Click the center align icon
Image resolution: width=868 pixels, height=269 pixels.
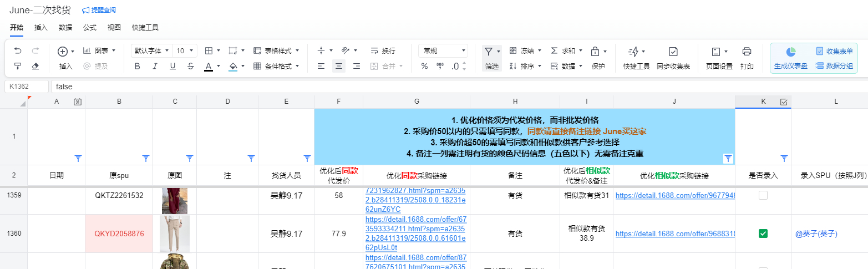338,67
